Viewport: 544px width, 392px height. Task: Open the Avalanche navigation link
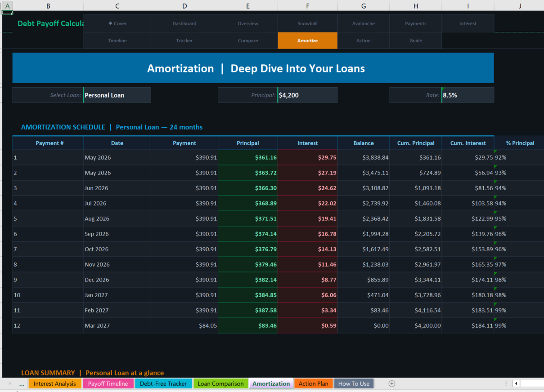coord(364,23)
